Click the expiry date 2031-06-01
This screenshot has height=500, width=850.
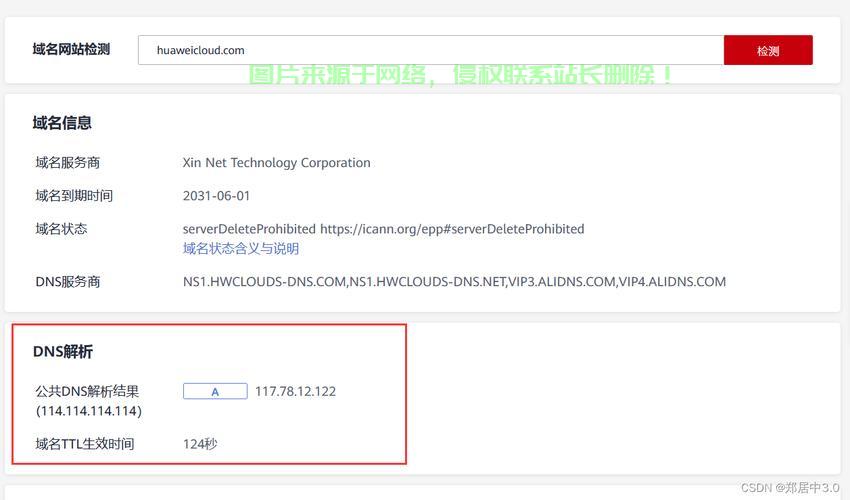click(216, 196)
